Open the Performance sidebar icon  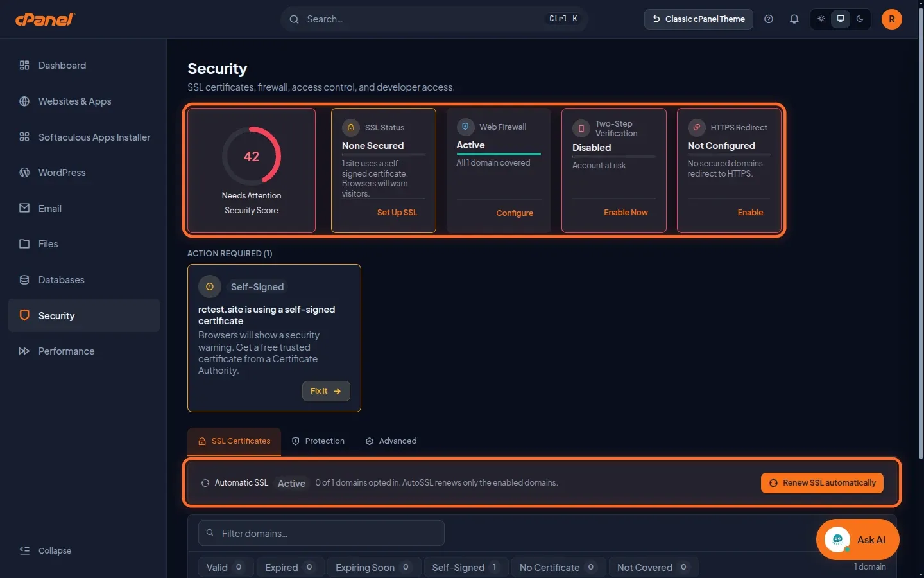pyautogui.click(x=24, y=351)
